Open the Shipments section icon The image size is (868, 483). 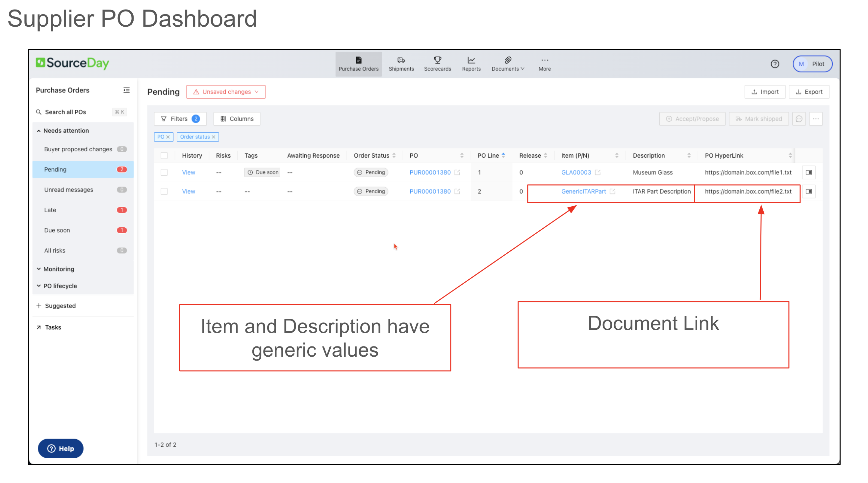401,60
